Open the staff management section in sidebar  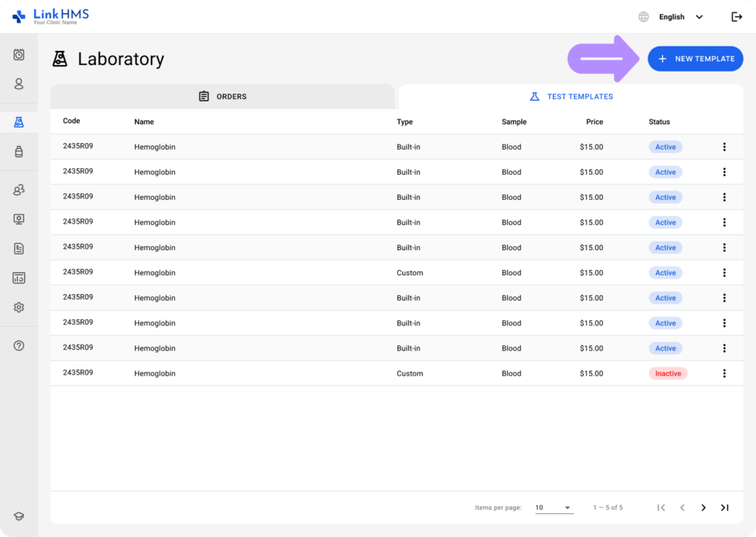[18, 190]
